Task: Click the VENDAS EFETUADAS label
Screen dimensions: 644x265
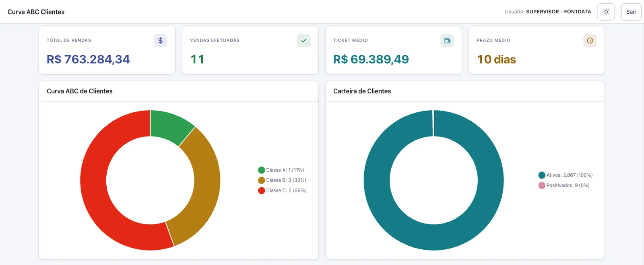Action: click(x=215, y=40)
